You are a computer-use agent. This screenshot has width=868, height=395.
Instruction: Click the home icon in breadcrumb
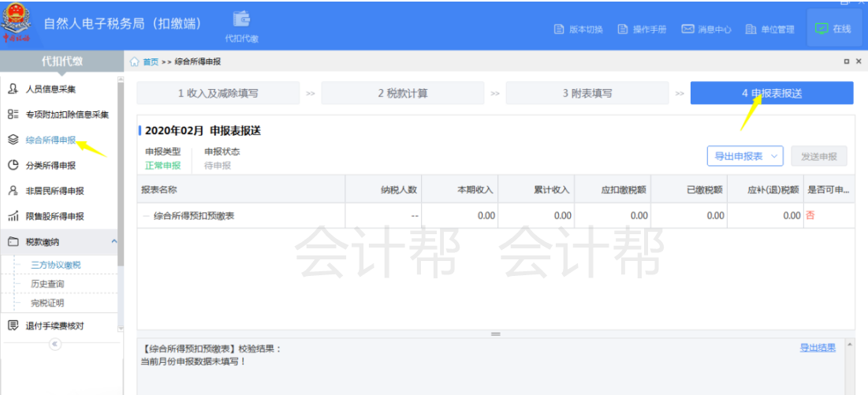click(135, 61)
